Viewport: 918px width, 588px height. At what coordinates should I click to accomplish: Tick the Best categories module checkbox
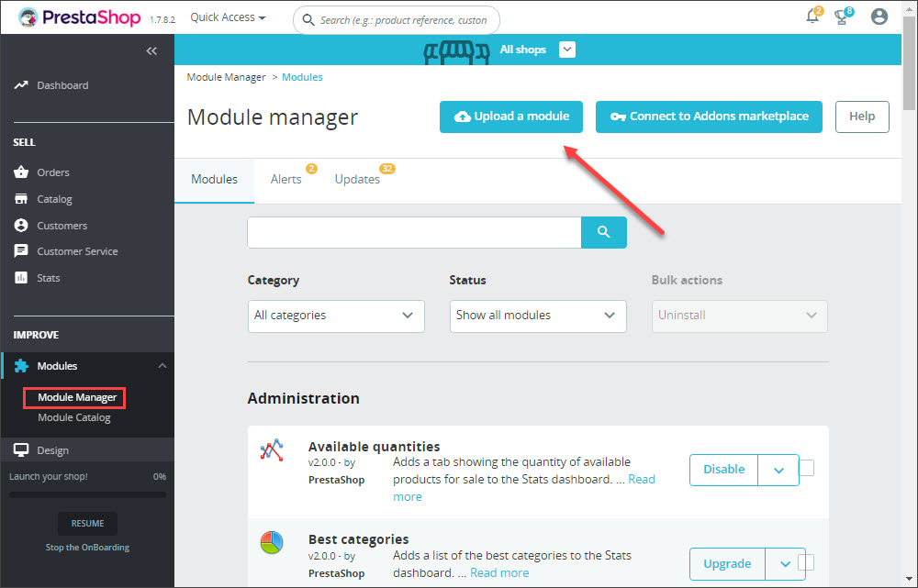[x=806, y=562]
